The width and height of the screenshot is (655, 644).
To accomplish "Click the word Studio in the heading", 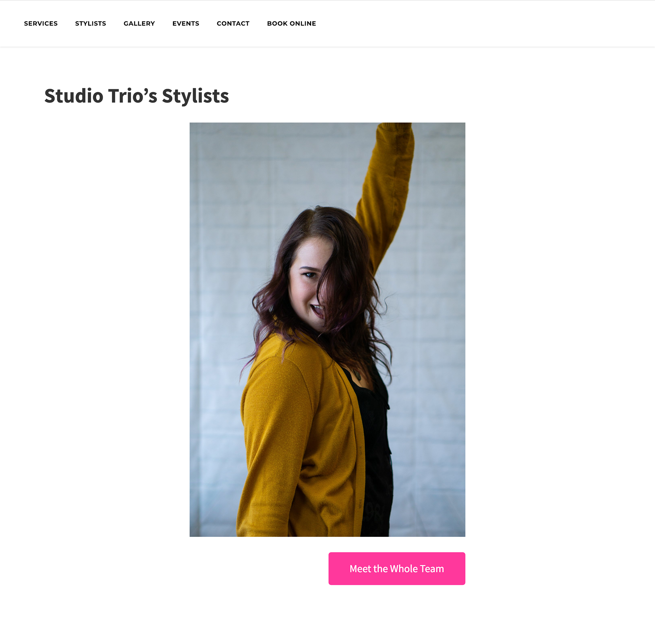I will (x=74, y=96).
